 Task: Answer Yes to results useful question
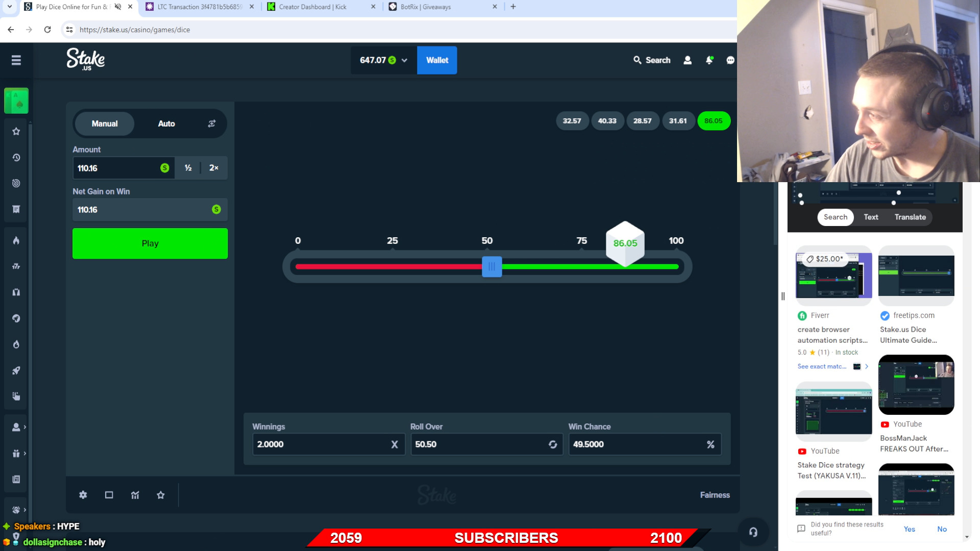tap(909, 529)
